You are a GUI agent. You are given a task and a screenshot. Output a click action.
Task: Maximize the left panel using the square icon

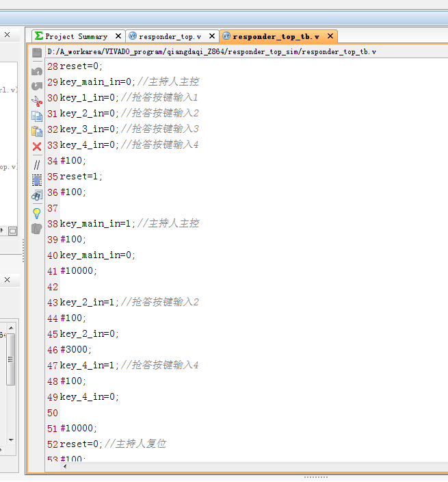12,231
